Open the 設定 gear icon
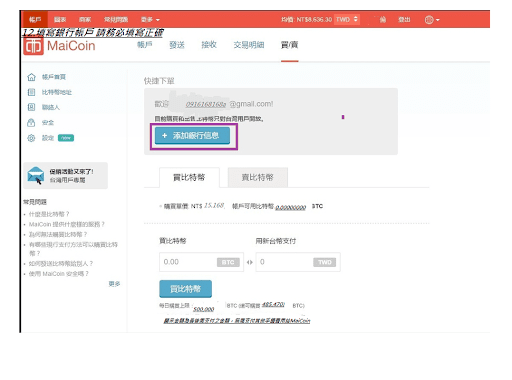Image resolution: width=512 pixels, height=380 pixels. (31, 138)
